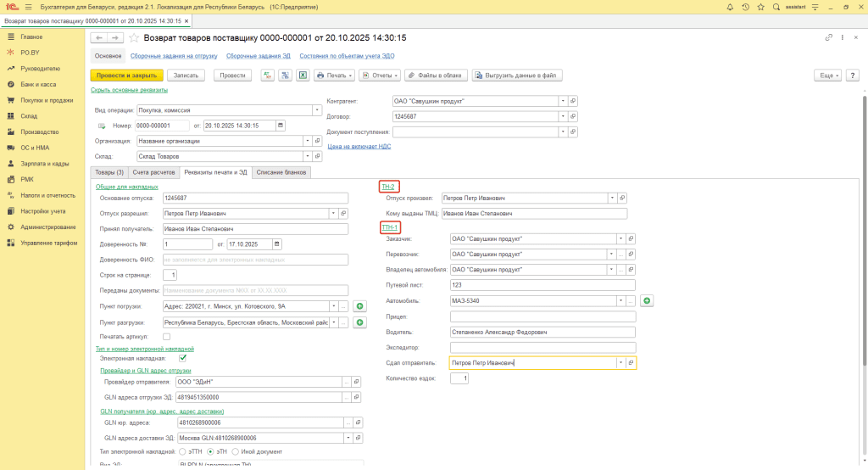Expand the Печать dropdown button
Screen dimensions: 868x470
coord(335,76)
